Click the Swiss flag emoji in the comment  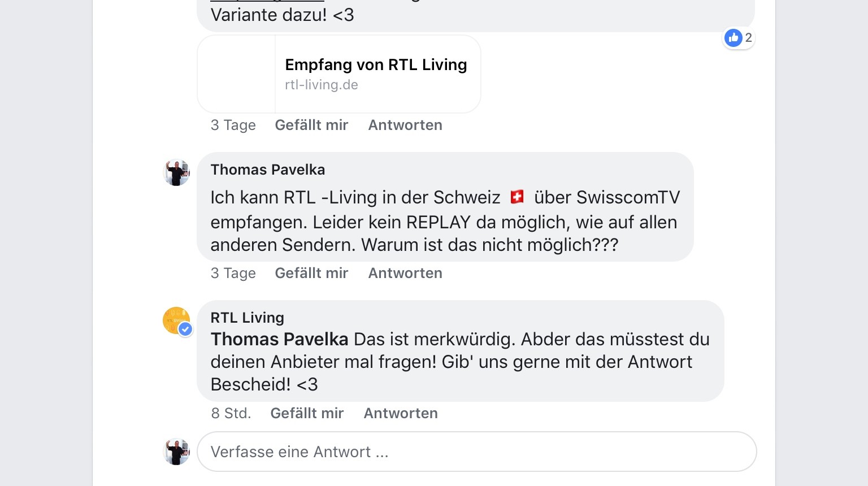pos(517,197)
